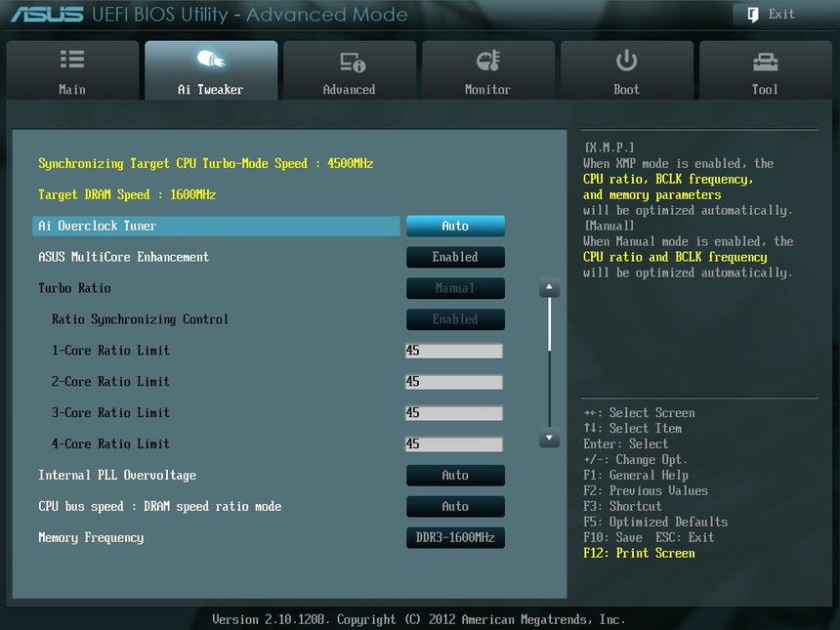Open the Advanced chip info icon

pyautogui.click(x=352, y=62)
